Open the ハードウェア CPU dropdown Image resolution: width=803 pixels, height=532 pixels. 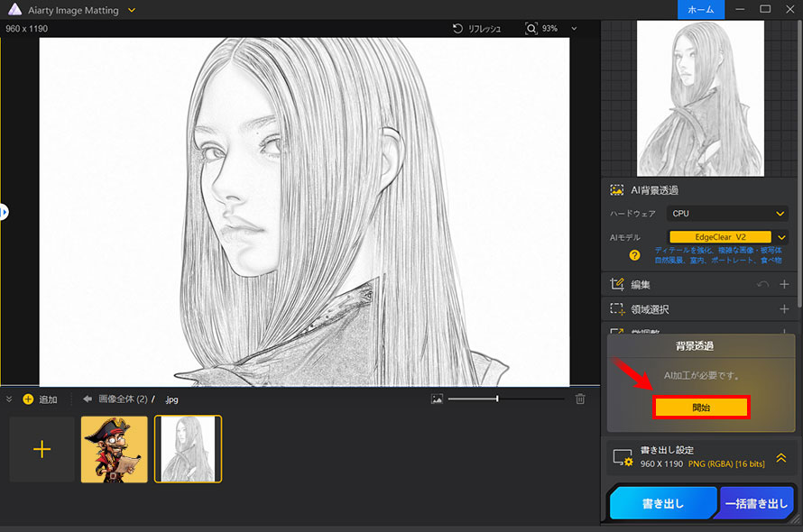727,214
